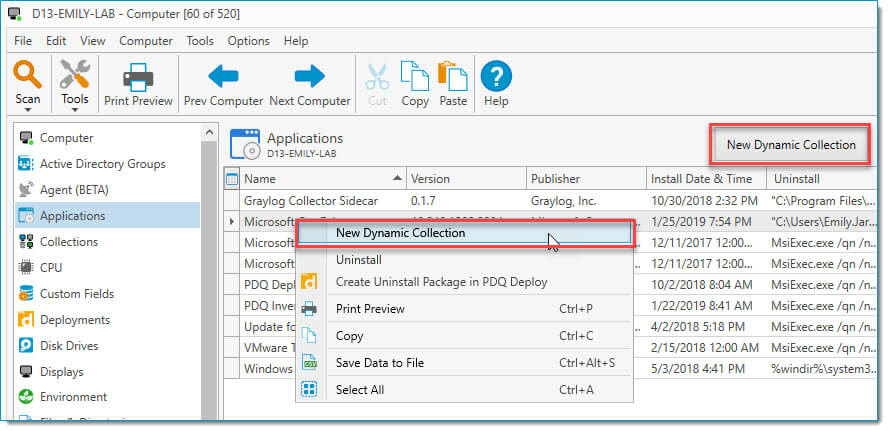Open the Computer menu

[x=146, y=41]
